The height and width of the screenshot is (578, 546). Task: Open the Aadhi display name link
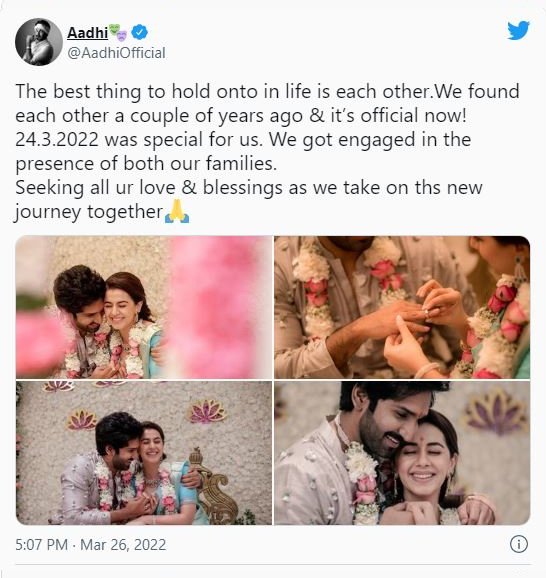tap(87, 33)
